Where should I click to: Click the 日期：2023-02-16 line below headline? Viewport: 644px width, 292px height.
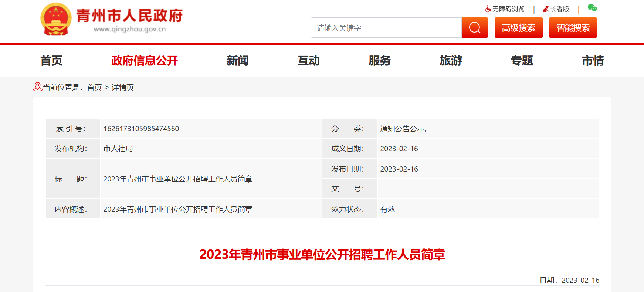click(x=569, y=280)
